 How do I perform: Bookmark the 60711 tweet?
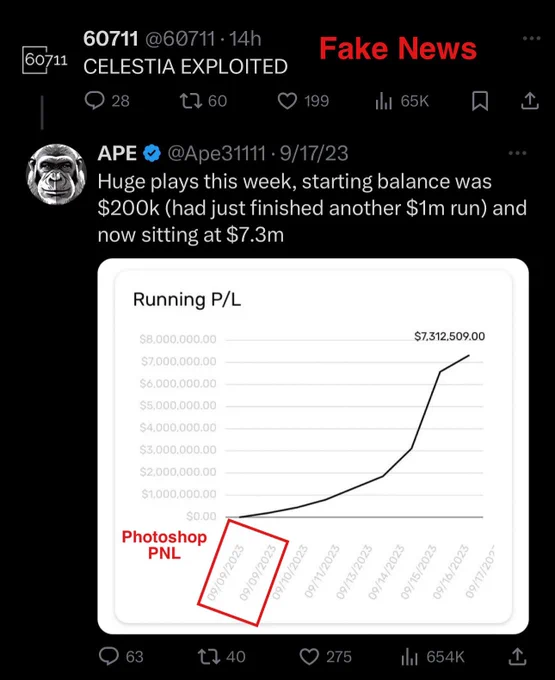pyautogui.click(x=480, y=101)
